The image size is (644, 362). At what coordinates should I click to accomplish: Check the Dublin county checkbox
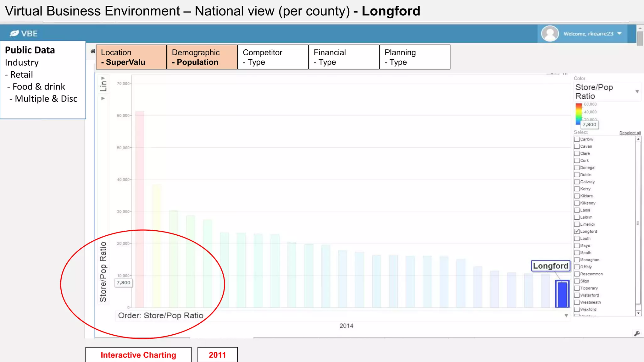(x=577, y=175)
